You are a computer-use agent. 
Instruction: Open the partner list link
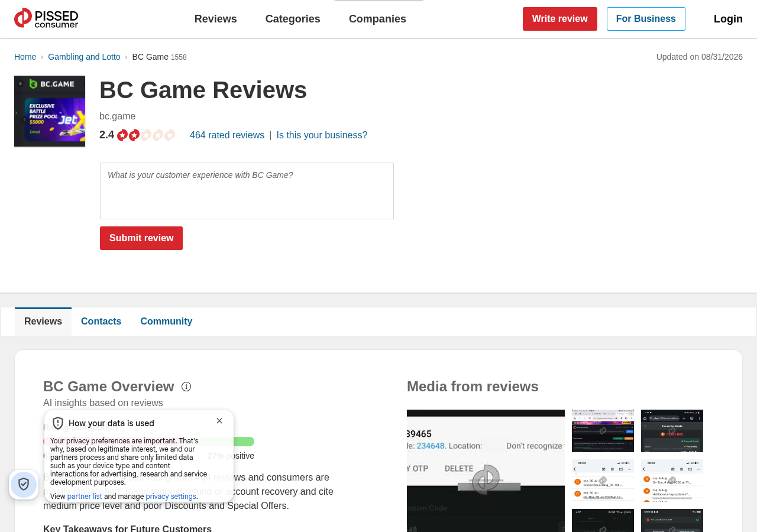tap(85, 497)
